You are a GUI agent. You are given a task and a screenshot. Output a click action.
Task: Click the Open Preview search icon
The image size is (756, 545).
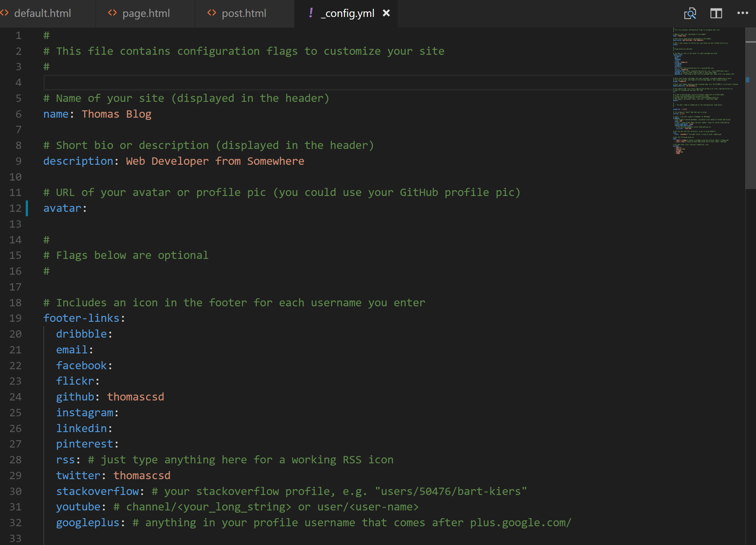click(x=690, y=14)
